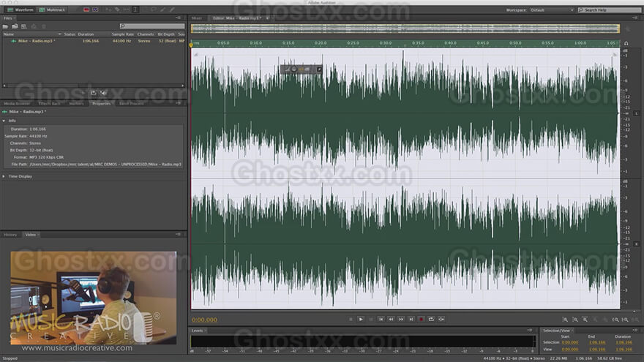Select the Razor tool in toolbar

(x=118, y=10)
